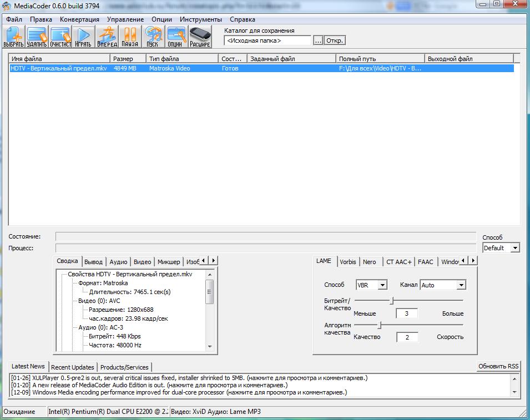Switch to the Микшер tab
The height and width of the screenshot is (420, 530).
(x=169, y=262)
